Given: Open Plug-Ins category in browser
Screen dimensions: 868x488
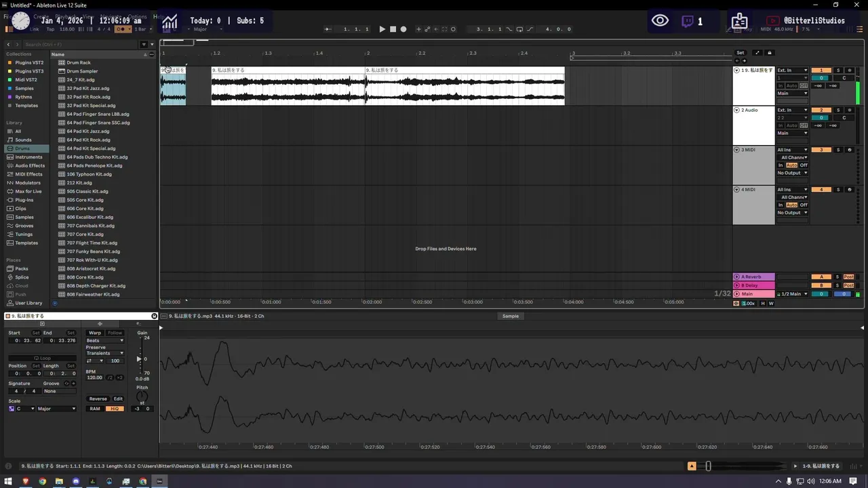Looking at the screenshot, I should (24, 200).
